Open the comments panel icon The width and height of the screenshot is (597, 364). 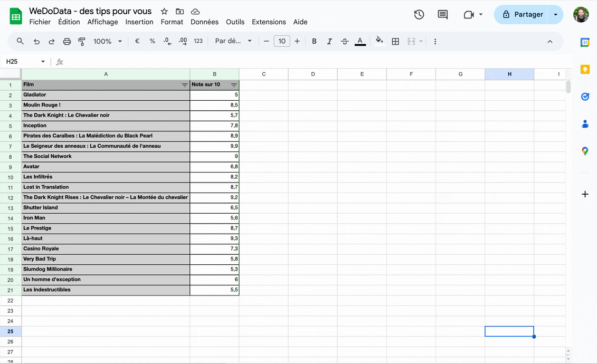click(x=443, y=15)
